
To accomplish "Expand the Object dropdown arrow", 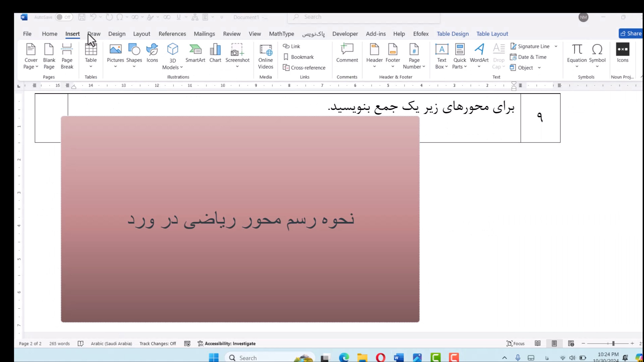I will point(539,68).
